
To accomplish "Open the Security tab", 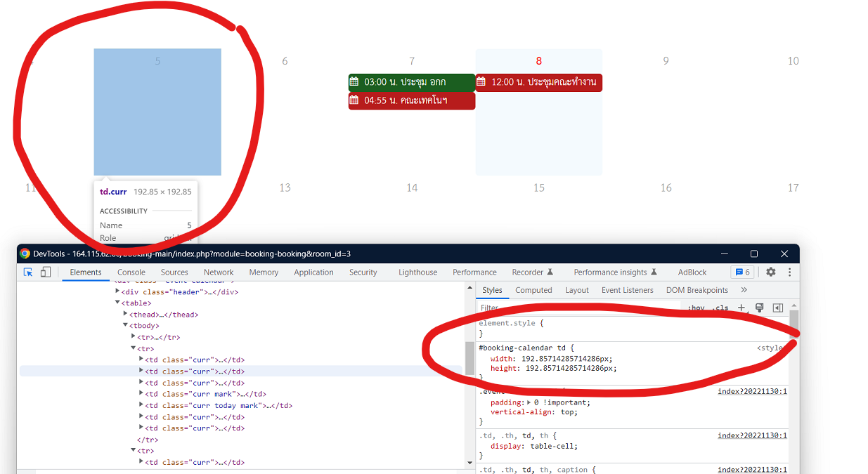I will point(363,272).
